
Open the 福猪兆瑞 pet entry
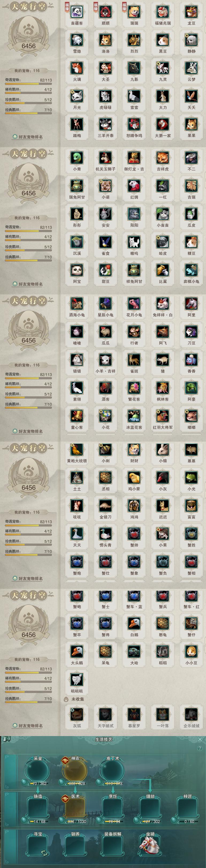coord(163,12)
